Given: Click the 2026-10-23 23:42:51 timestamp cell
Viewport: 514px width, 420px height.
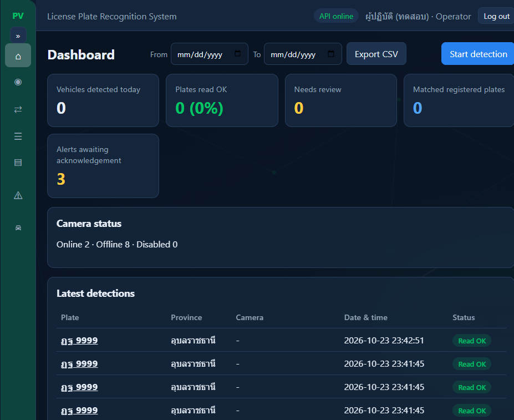Looking at the screenshot, I should [384, 341].
